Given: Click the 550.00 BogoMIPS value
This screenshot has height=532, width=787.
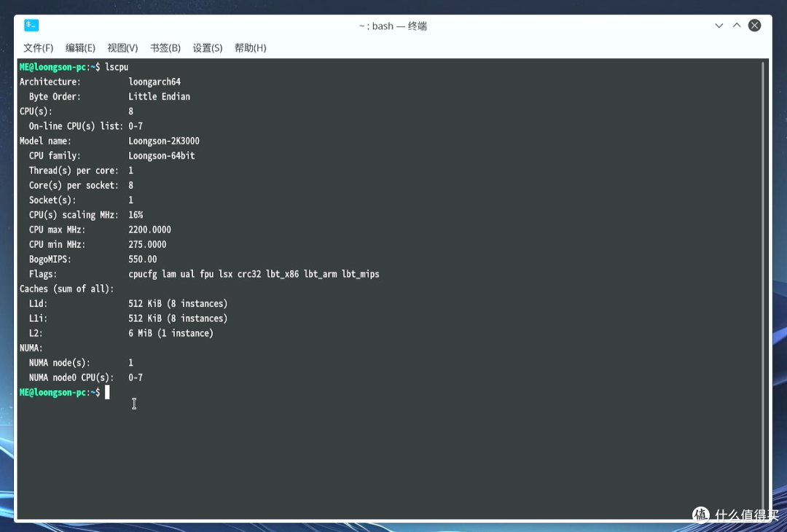Looking at the screenshot, I should (x=143, y=259).
